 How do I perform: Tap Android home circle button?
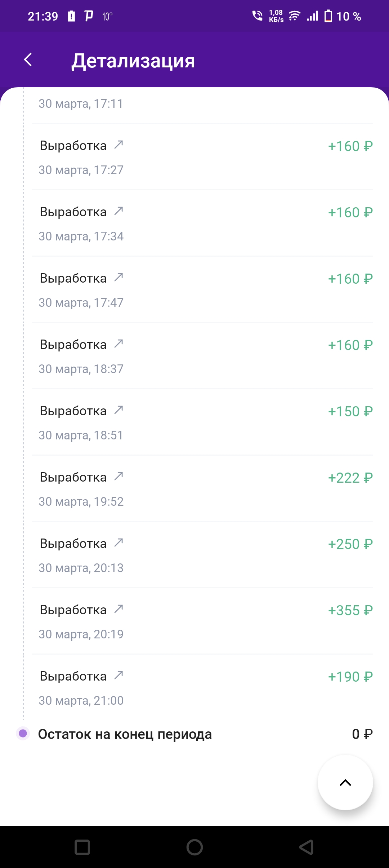point(194,847)
